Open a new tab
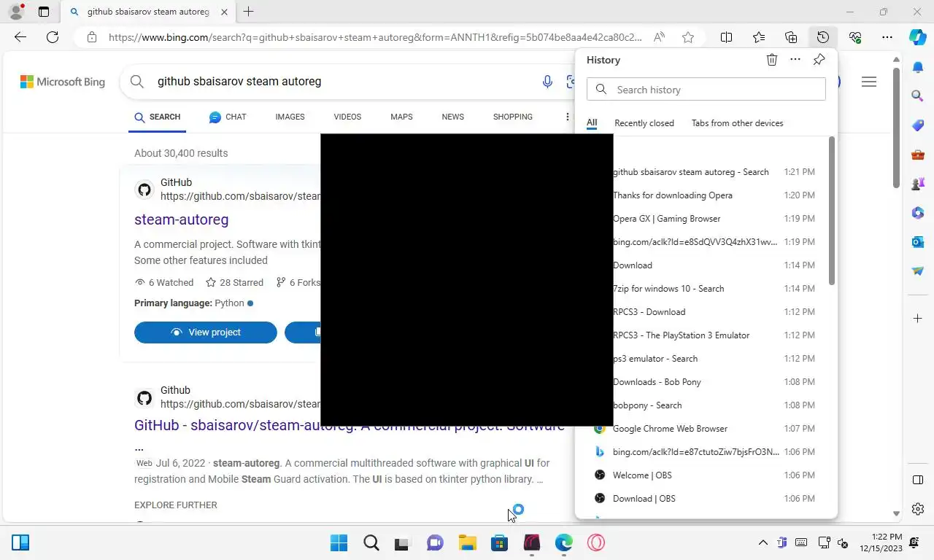934x560 pixels. pyautogui.click(x=249, y=12)
